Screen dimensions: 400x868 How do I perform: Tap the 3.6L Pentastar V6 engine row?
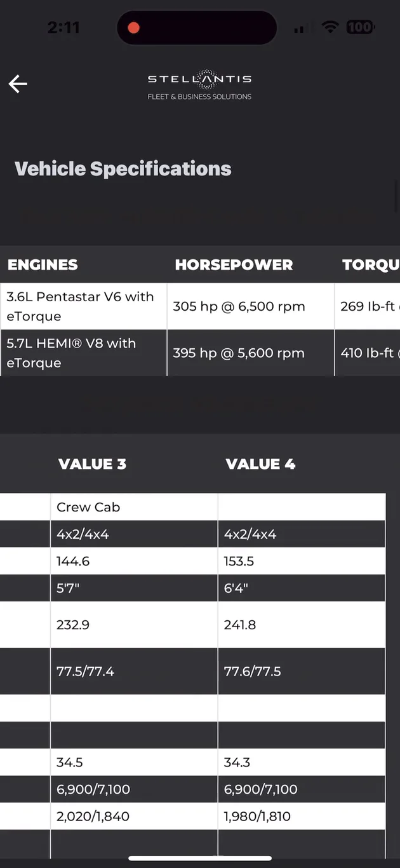[81, 306]
